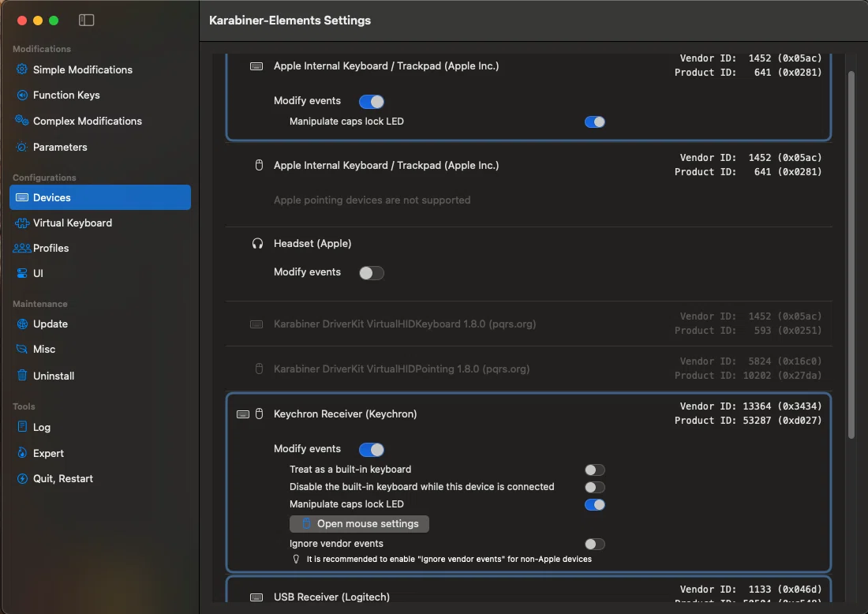Open the Uninstall page
This screenshot has width=868, height=614.
[100, 376]
